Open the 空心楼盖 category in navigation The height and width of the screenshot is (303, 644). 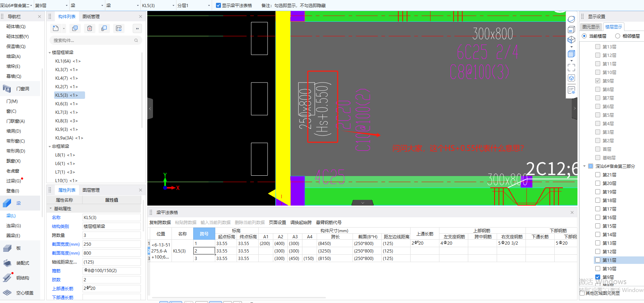(x=20, y=293)
